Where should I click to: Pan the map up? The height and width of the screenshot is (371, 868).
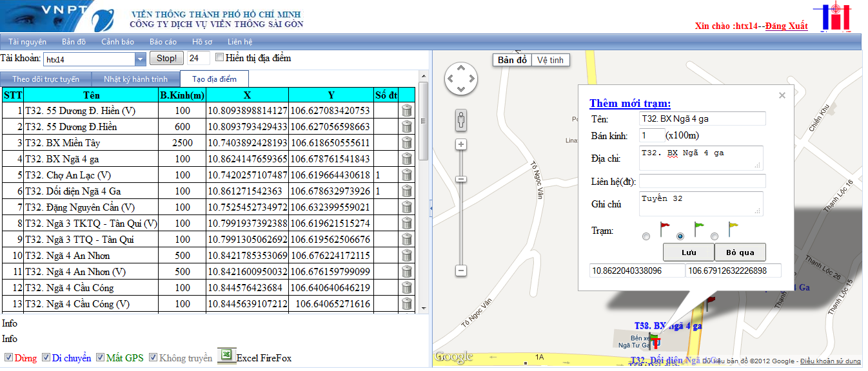click(x=461, y=68)
